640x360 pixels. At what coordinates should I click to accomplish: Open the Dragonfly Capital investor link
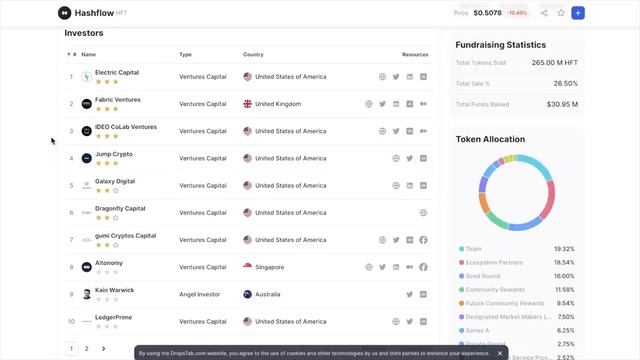[120, 209]
